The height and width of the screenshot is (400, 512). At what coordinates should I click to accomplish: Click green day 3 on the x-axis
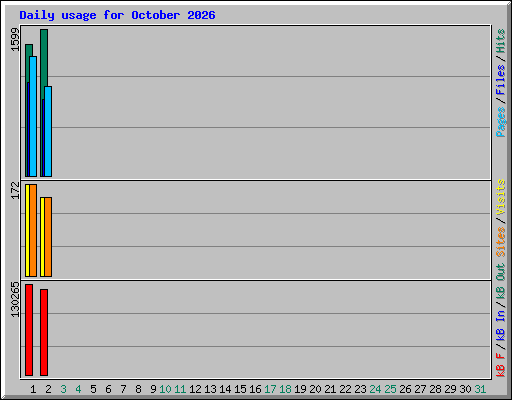(63, 389)
